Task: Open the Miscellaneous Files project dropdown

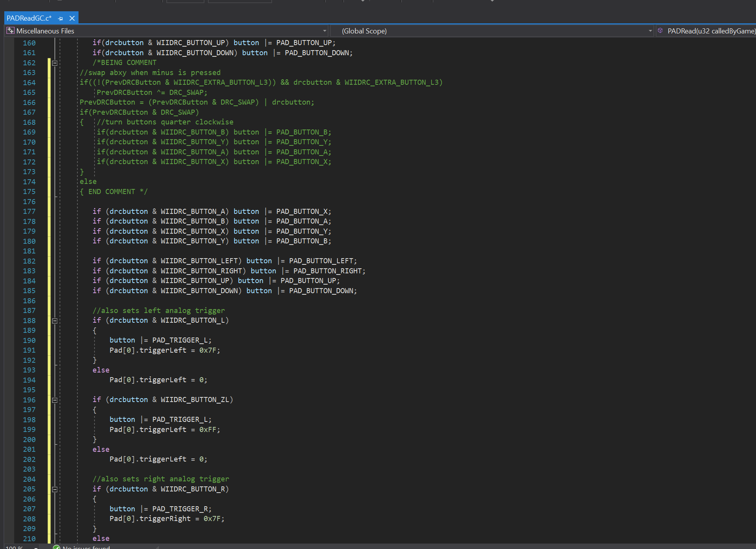Action: [325, 31]
